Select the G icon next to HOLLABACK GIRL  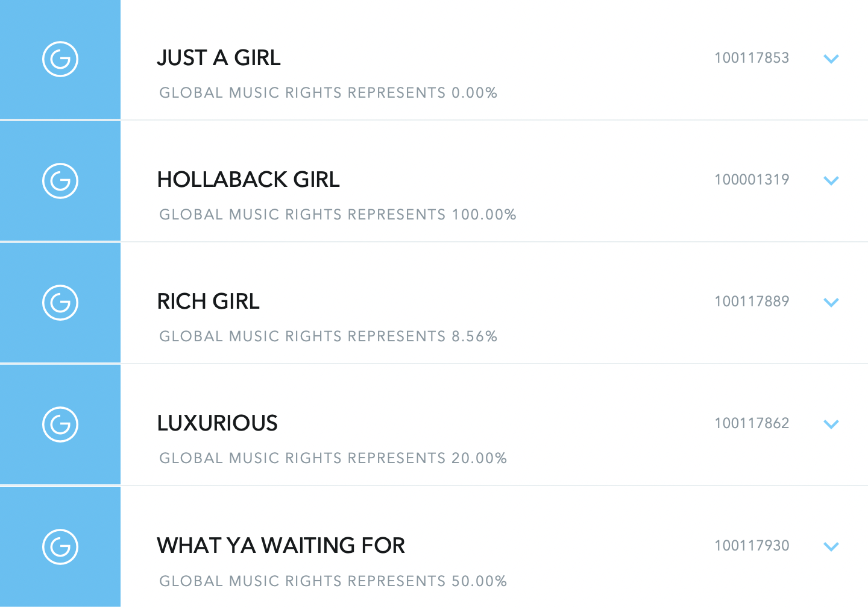[60, 181]
